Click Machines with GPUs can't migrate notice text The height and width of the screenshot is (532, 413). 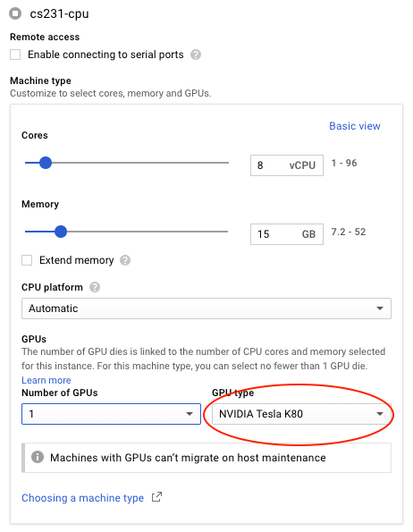tap(188, 458)
